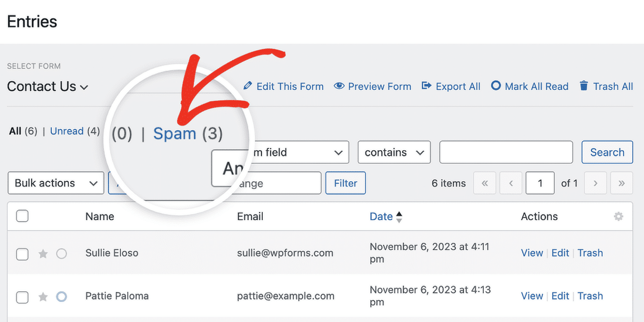The image size is (644, 322).
Task: Mark Pattie Paloma's entry as read via its circle
Action: 61,297
